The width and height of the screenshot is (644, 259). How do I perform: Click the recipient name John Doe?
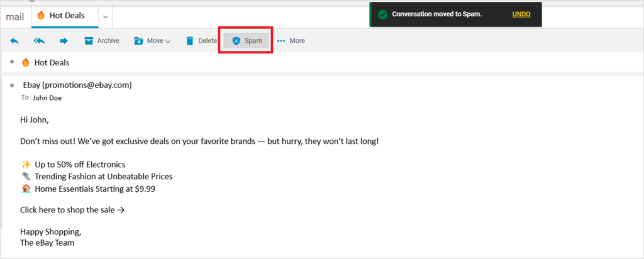47,97
